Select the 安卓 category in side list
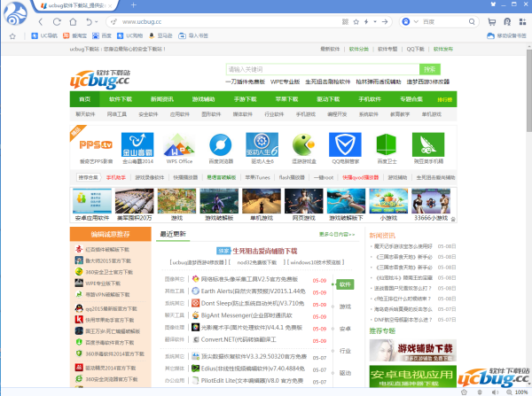532x396 pixels. pos(345,329)
